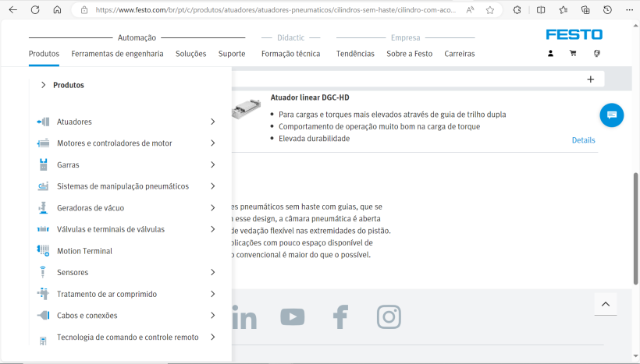Open shopping cart icon
This screenshot has width=640, height=364.
point(573,54)
